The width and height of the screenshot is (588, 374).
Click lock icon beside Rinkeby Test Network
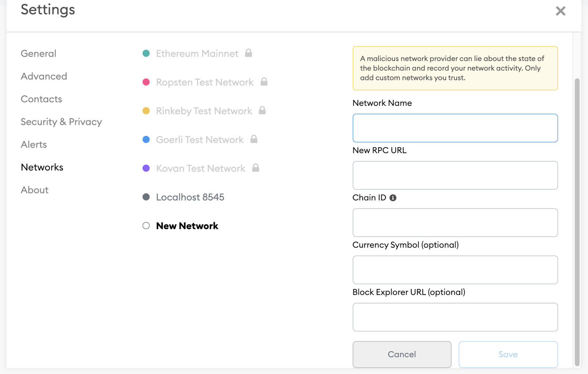coord(262,110)
